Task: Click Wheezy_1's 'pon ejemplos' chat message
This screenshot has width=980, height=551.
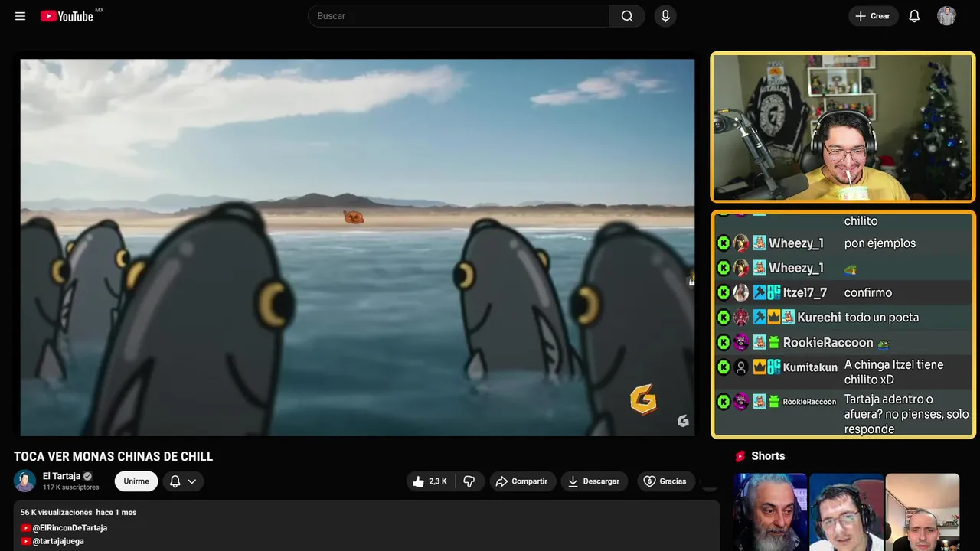Action: [x=880, y=243]
